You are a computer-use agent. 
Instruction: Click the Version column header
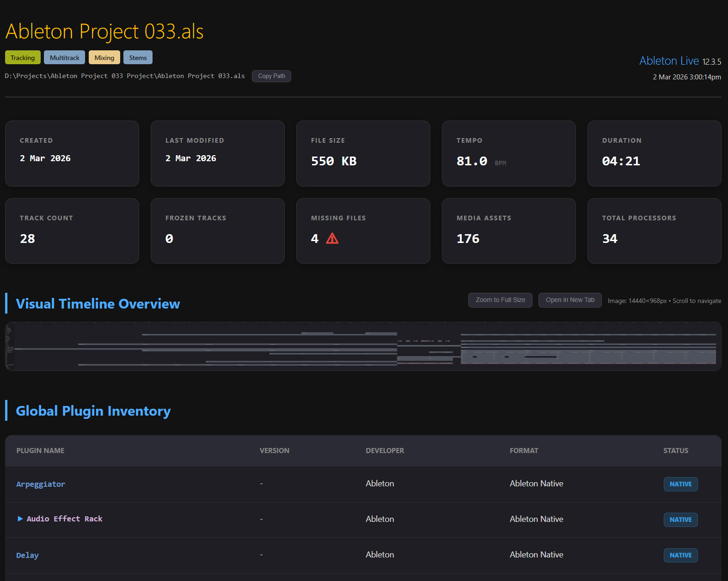tap(274, 451)
